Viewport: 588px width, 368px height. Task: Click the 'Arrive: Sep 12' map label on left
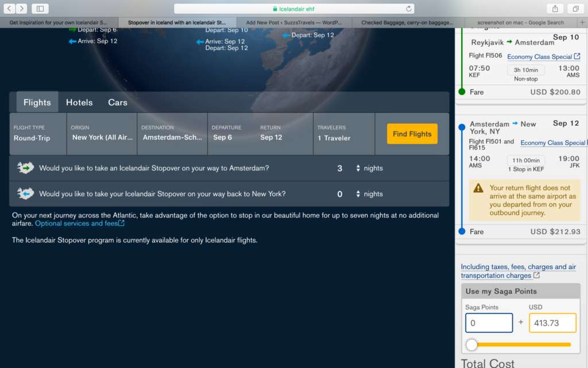click(96, 41)
